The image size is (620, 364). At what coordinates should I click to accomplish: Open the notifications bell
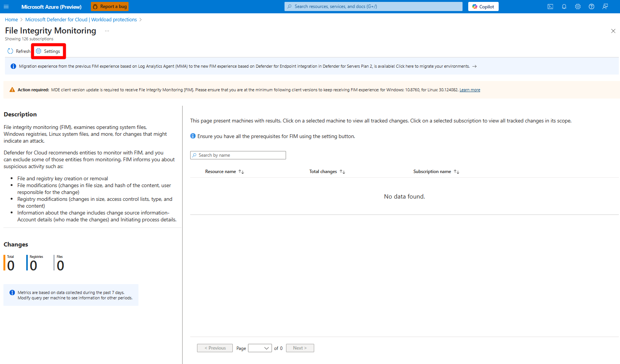564,6
